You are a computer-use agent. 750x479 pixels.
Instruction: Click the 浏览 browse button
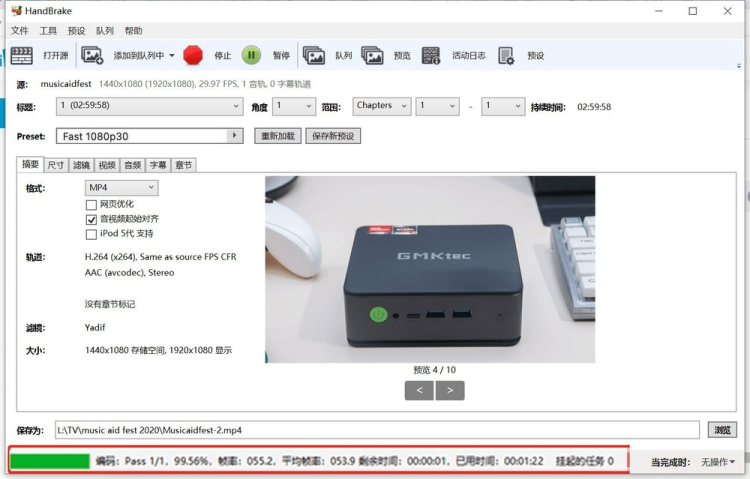[x=722, y=430]
